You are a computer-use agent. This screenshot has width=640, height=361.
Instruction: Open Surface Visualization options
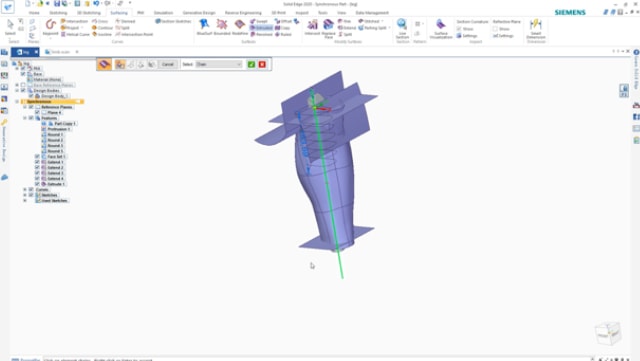(441, 29)
